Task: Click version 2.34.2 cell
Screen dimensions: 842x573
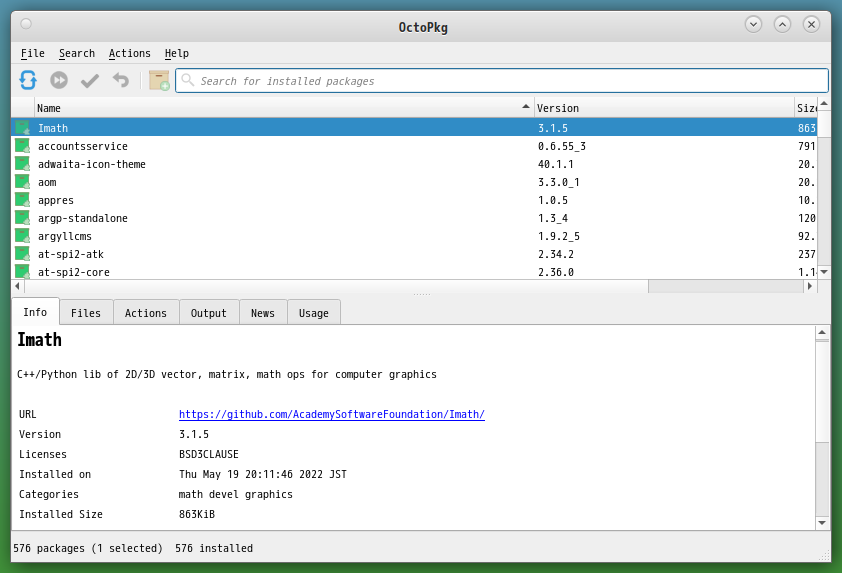Action: (556, 254)
